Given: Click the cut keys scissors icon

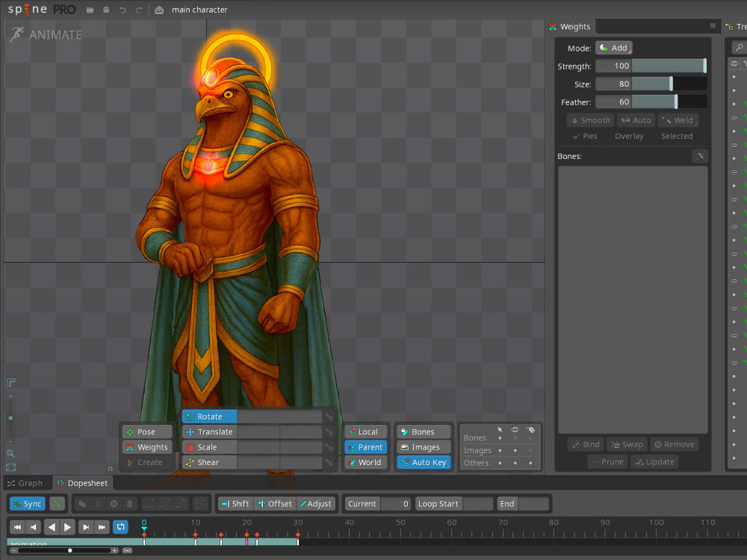Looking at the screenshot, I should click(x=98, y=503).
